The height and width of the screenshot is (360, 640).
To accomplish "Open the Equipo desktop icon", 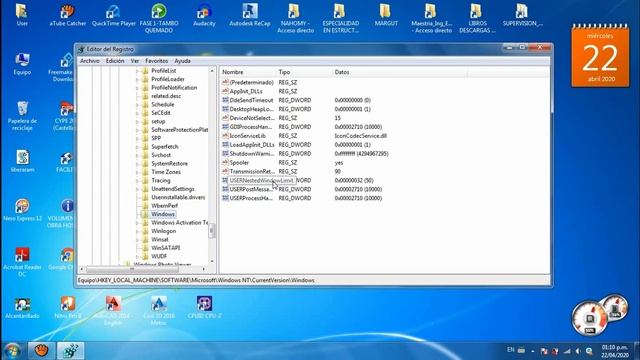I will [22, 64].
